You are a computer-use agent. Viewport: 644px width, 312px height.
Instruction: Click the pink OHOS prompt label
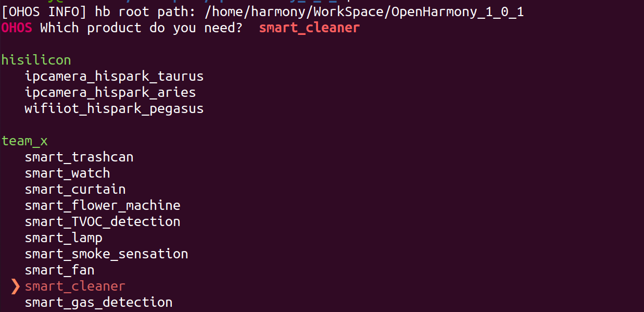[17, 28]
